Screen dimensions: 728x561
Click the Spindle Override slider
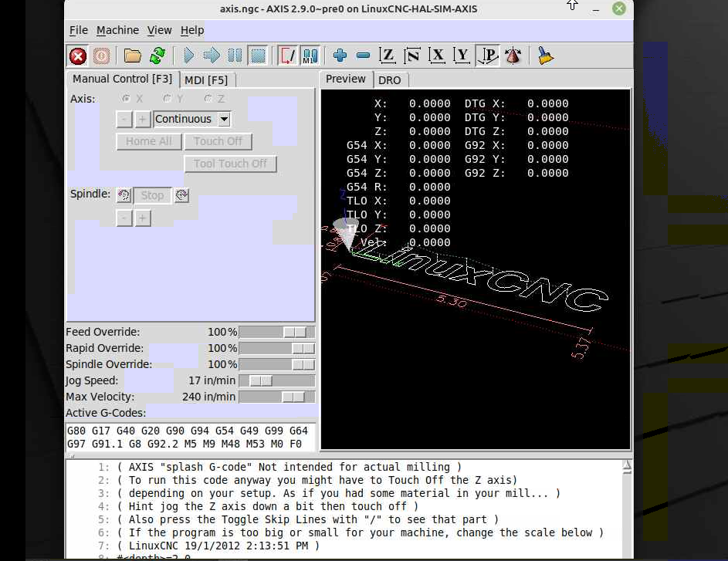coord(276,365)
